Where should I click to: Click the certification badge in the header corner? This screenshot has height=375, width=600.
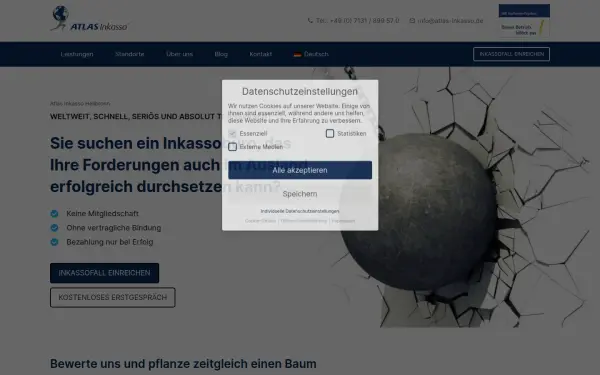[x=524, y=20]
